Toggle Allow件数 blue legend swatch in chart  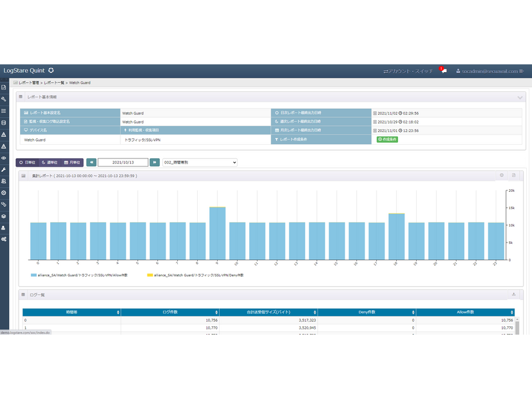pos(33,275)
